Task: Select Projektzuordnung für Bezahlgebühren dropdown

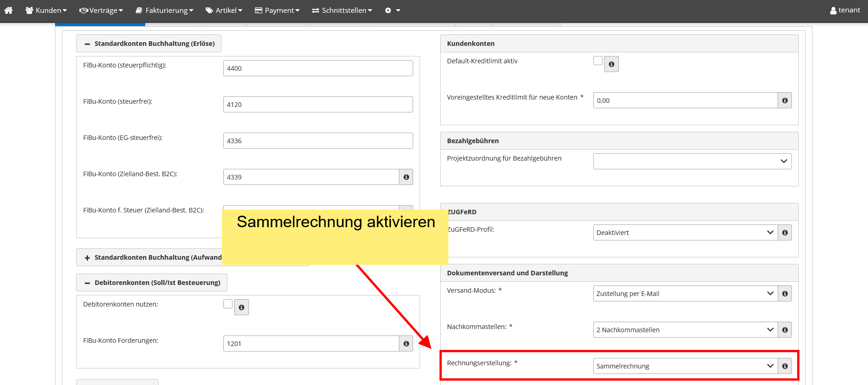Action: pyautogui.click(x=692, y=161)
